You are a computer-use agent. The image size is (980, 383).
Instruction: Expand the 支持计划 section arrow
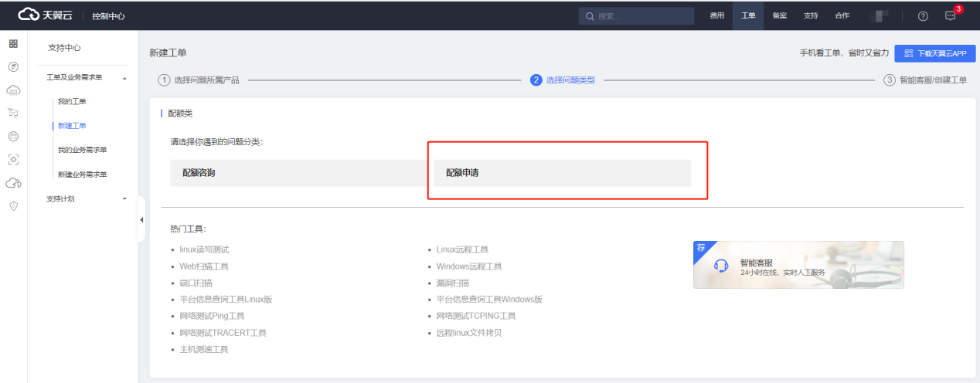124,198
